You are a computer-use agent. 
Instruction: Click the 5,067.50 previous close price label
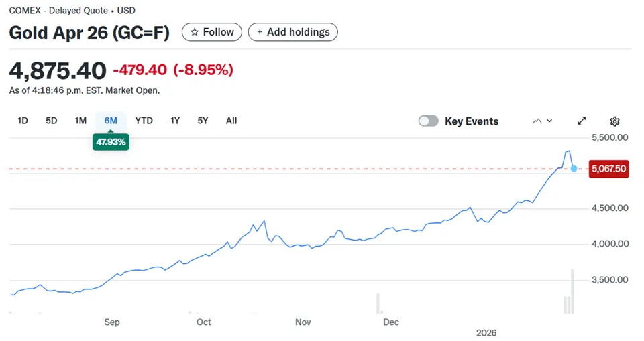pos(608,169)
